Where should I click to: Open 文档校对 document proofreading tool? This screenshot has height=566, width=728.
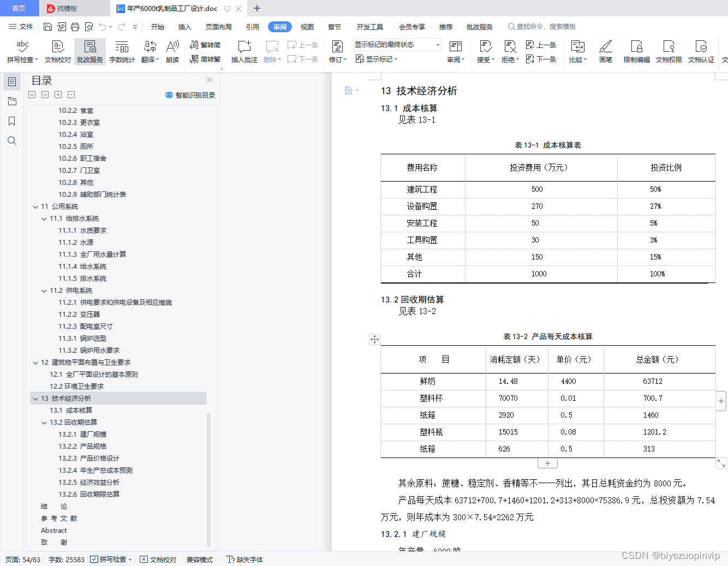coord(58,52)
